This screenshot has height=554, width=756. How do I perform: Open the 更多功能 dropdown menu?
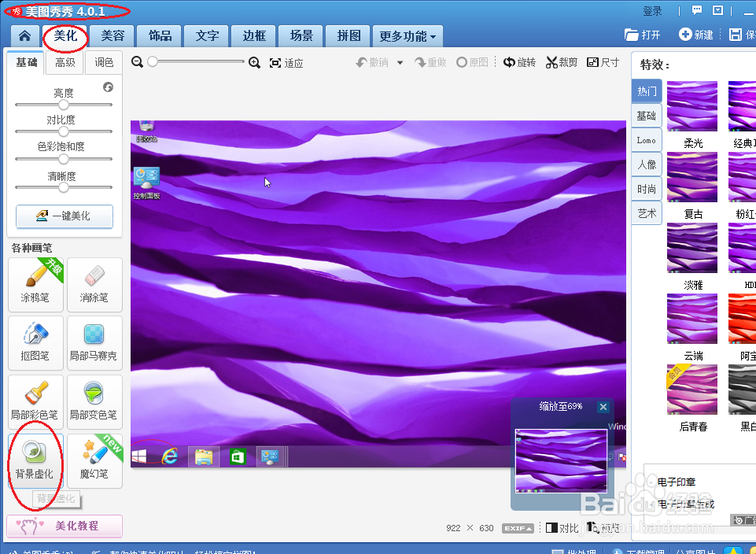(x=408, y=36)
